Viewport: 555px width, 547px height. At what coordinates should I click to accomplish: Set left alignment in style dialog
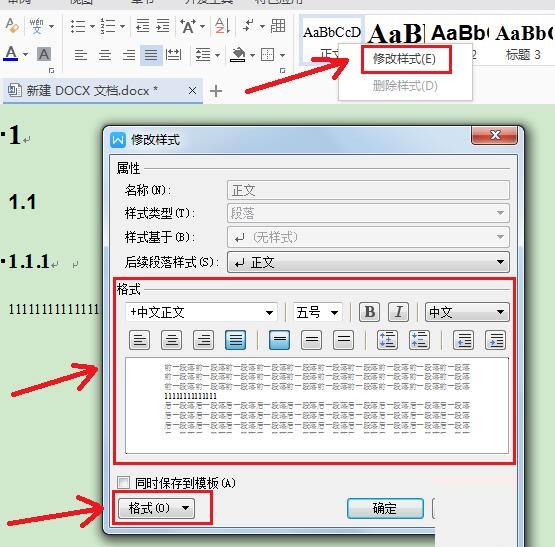[x=139, y=340]
